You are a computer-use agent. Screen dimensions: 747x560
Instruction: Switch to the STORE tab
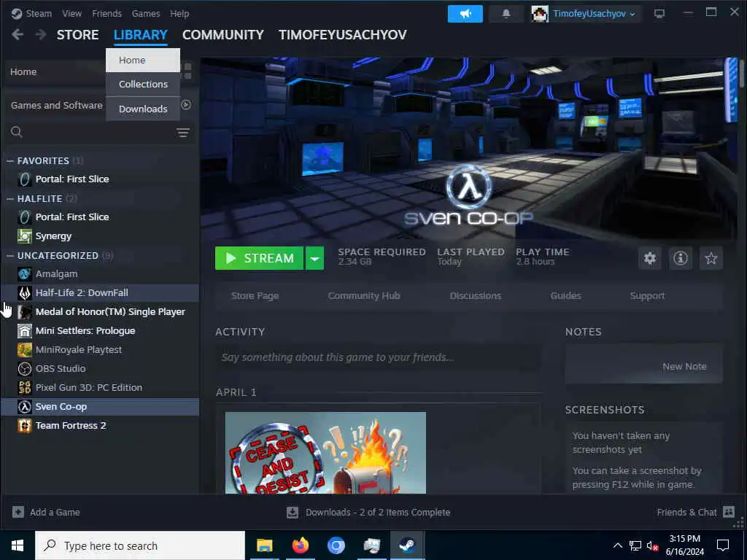pyautogui.click(x=77, y=35)
